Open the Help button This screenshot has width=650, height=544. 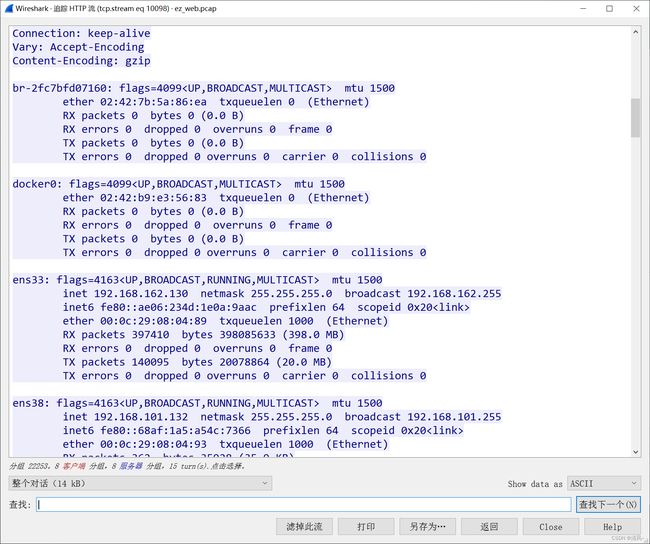click(x=612, y=527)
